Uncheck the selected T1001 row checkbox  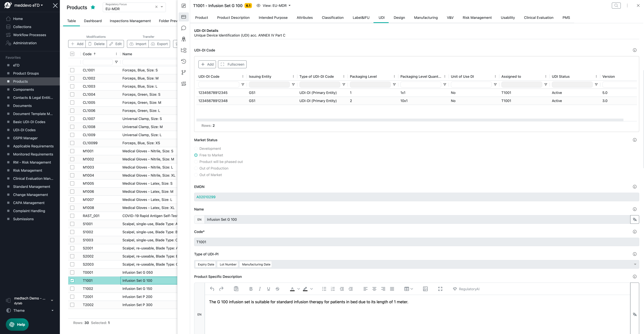click(72, 281)
